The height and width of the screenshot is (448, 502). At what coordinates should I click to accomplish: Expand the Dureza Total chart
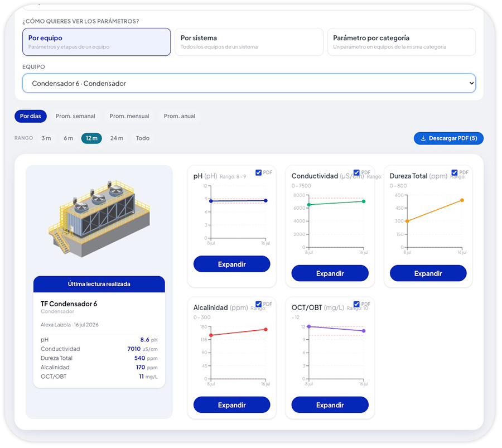(x=428, y=273)
